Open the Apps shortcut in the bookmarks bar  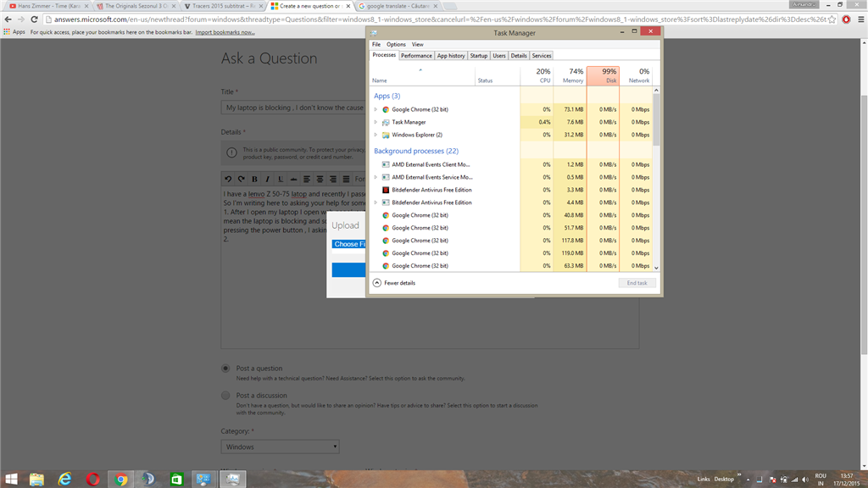pyautogui.click(x=14, y=32)
